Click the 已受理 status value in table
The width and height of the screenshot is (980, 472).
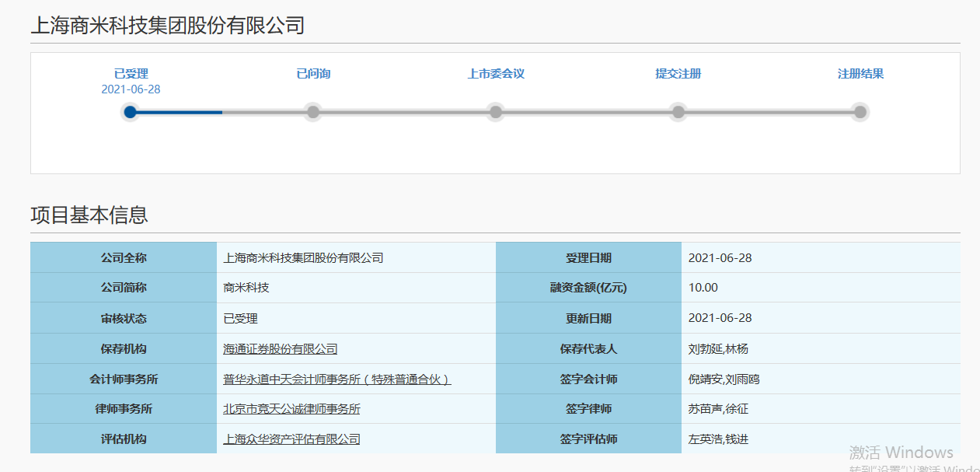pyautogui.click(x=356, y=318)
